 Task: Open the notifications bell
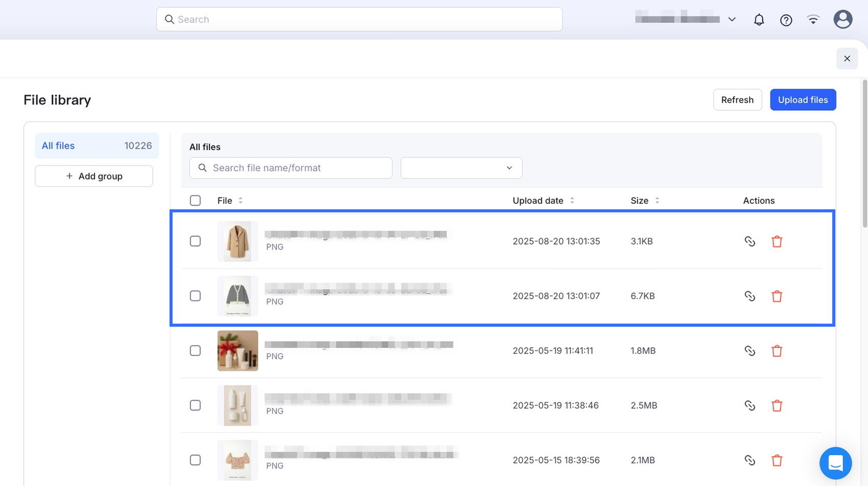(759, 19)
